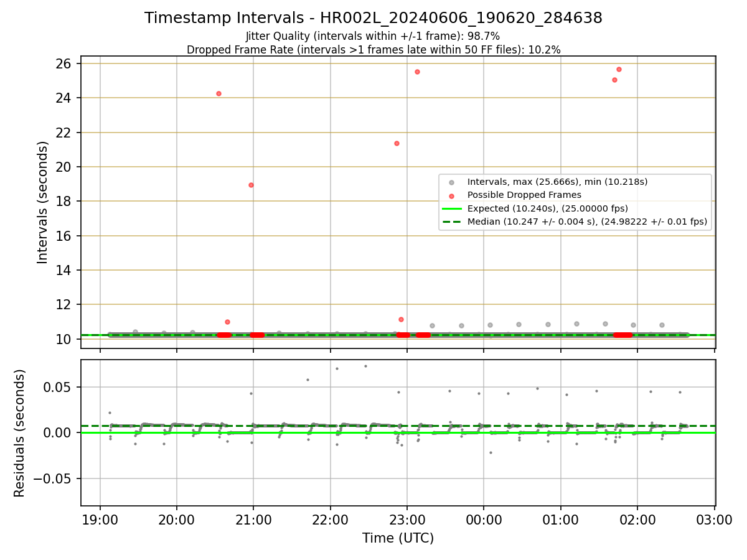
Task: Click the "Dropped Frame Rate" 10.2% subtitle line
Action: 374,49
